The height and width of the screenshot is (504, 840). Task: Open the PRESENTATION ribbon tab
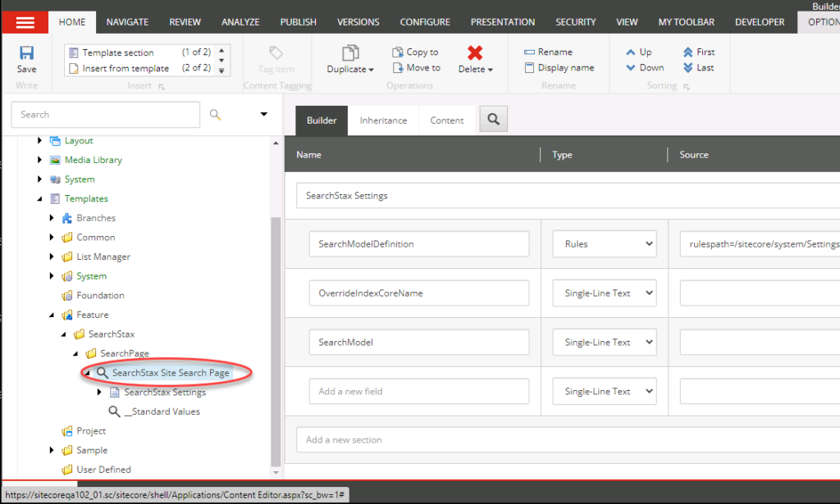coord(503,22)
